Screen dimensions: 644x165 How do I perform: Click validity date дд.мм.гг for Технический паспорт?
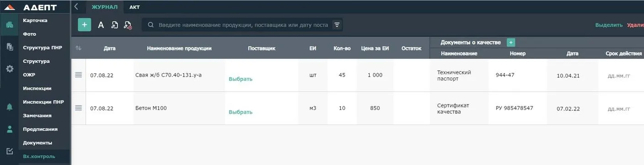pos(619,76)
